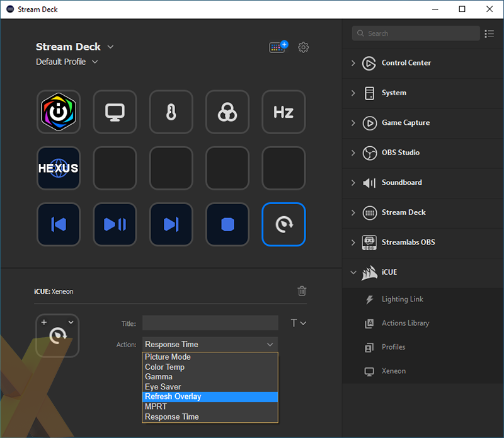The width and height of the screenshot is (504, 438).
Task: Select the Hz refresh rate key
Action: pyautogui.click(x=283, y=112)
